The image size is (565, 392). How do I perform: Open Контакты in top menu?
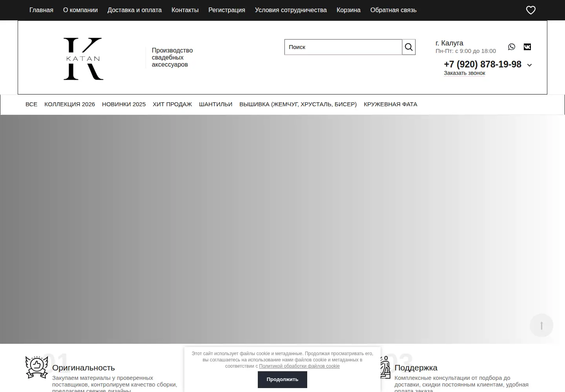(x=185, y=10)
